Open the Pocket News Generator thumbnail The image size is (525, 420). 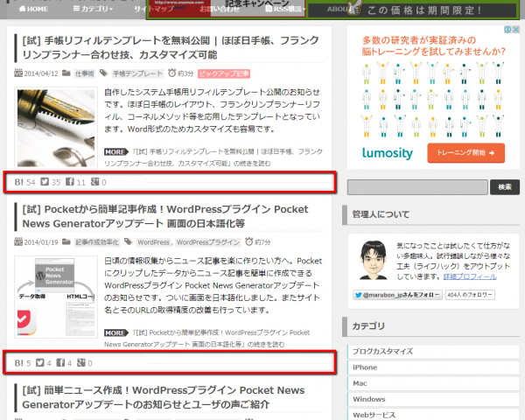(x=56, y=297)
